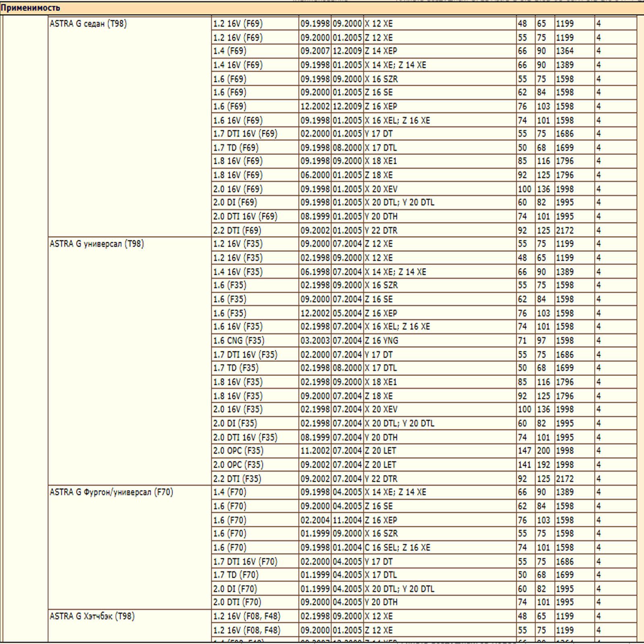Image resolution: width=644 pixels, height=644 pixels.
Task: Select the ASTRA G универсал (T98) model cell
Action: point(97,244)
